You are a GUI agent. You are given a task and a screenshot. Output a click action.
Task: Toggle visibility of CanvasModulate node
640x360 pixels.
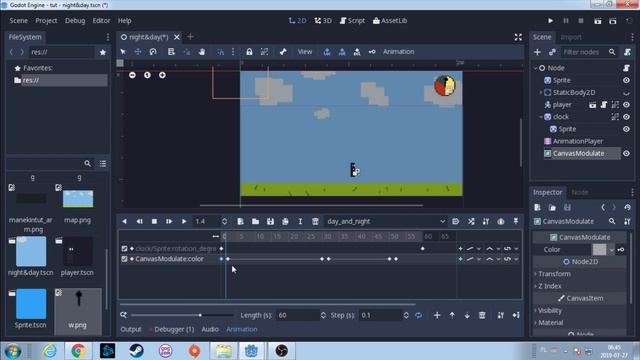click(x=626, y=153)
